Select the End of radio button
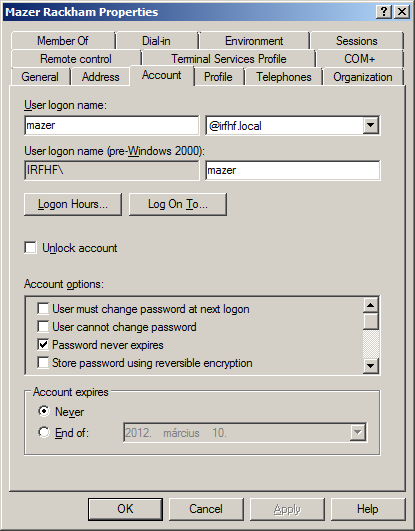The height and width of the screenshot is (531, 415). click(x=44, y=432)
